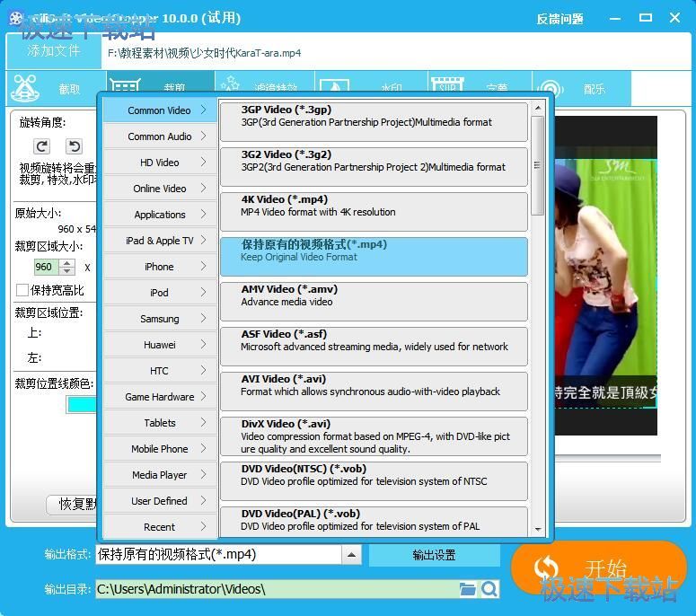
Task: Click the video preview image
Action: pos(606,276)
